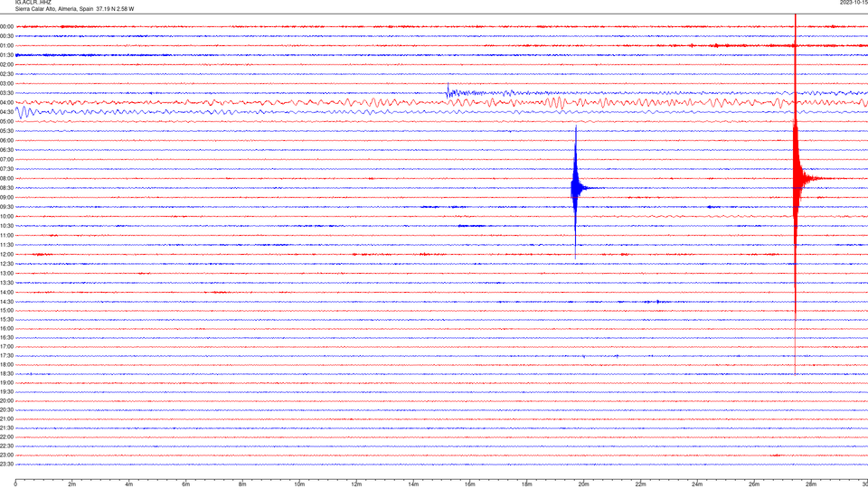Click the "08:00" trace time label
This screenshot has width=868, height=488.
[x=7, y=178]
